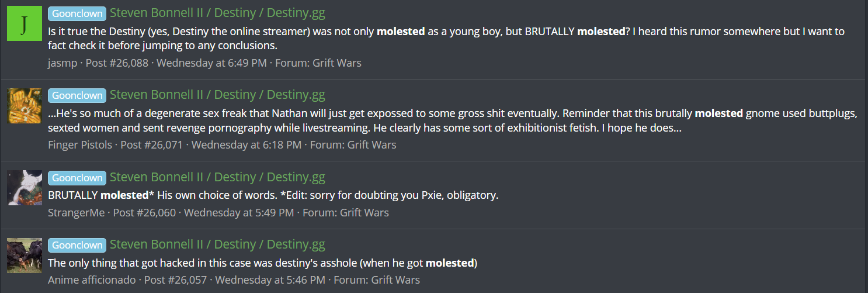The image size is (868, 293).
Task: Click StrangerMe's anime character avatar
Action: [25, 188]
